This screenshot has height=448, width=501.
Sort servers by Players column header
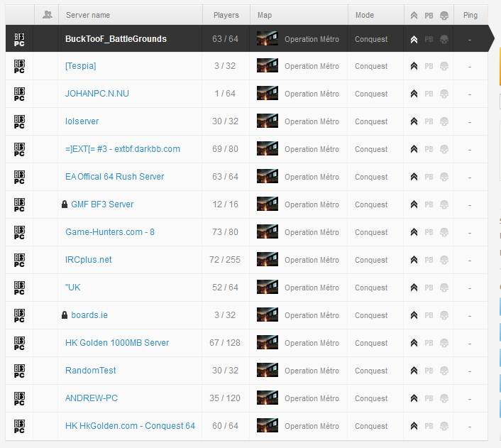(226, 15)
